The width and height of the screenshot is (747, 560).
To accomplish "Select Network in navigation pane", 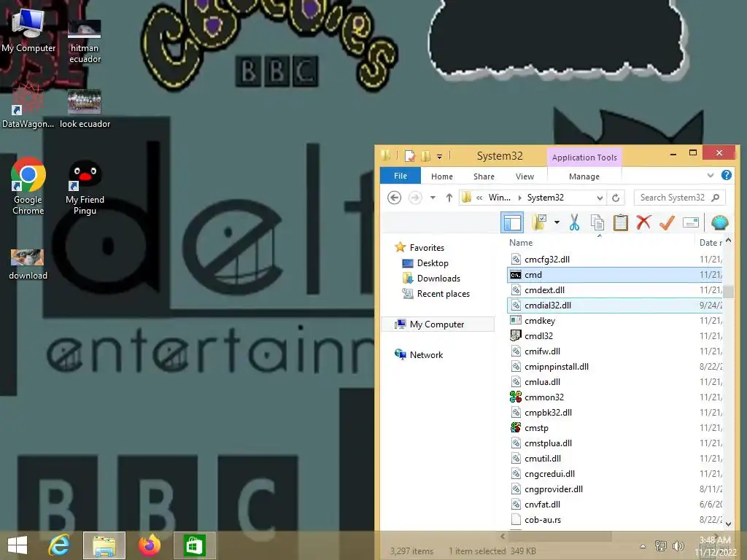I will [x=426, y=355].
